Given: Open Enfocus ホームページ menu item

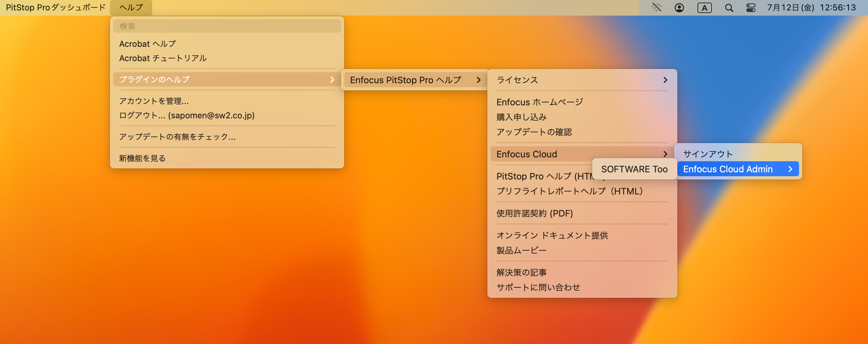Looking at the screenshot, I should tap(582, 102).
